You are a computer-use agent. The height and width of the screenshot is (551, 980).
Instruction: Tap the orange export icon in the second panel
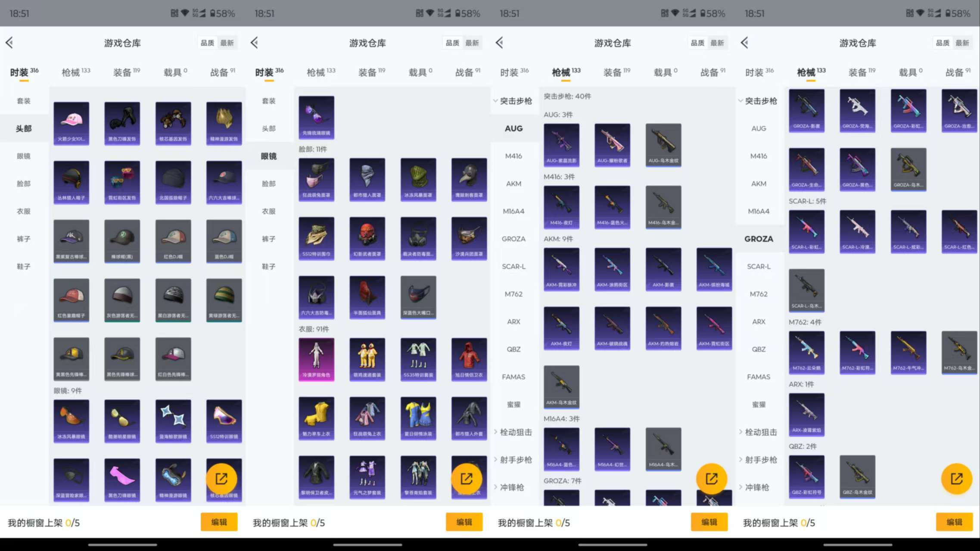point(468,478)
